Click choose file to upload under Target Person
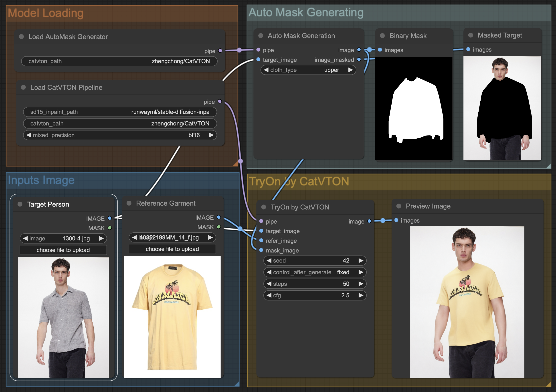The image size is (556, 392). (x=63, y=250)
